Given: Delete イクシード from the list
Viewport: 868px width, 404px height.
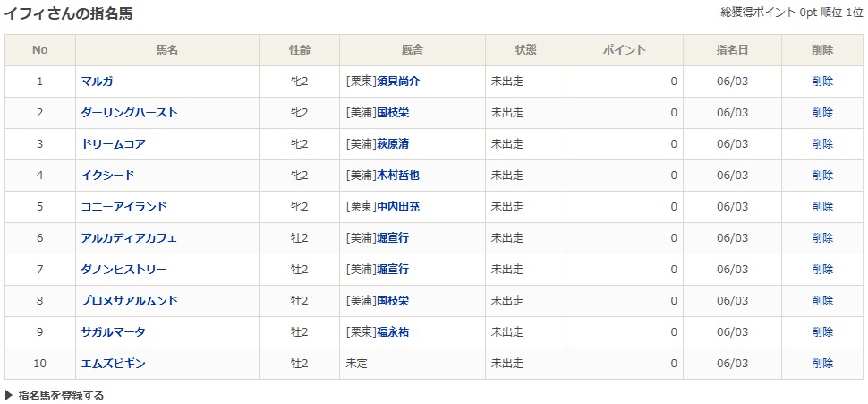Looking at the screenshot, I should click(x=822, y=175).
